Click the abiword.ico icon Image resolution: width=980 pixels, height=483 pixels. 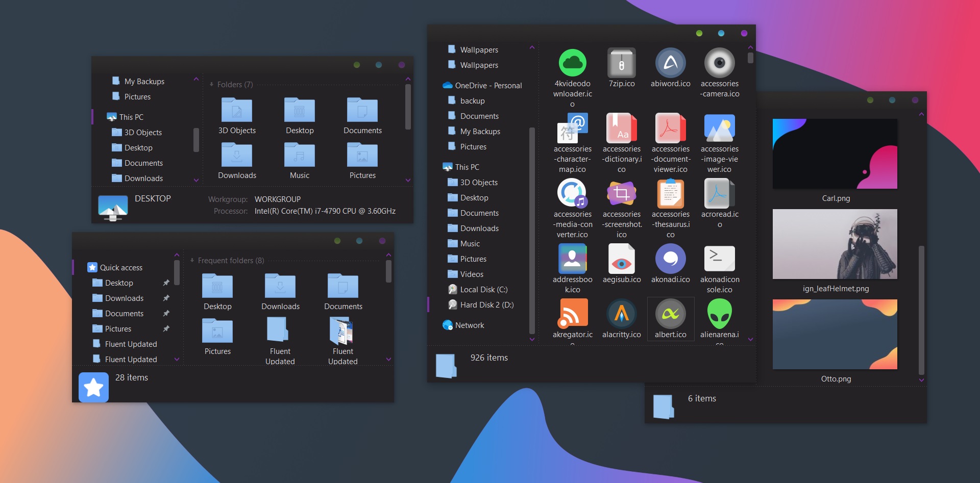pos(670,63)
